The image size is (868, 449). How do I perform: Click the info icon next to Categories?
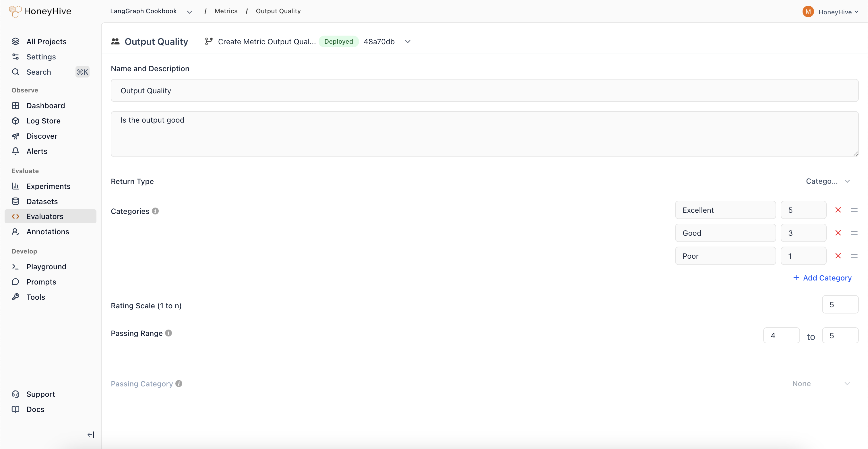pyautogui.click(x=155, y=211)
